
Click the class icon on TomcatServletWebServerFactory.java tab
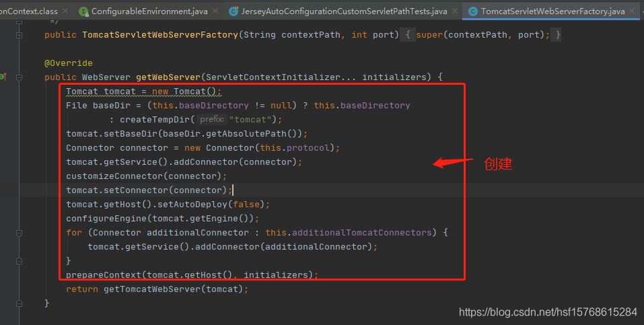(x=472, y=11)
